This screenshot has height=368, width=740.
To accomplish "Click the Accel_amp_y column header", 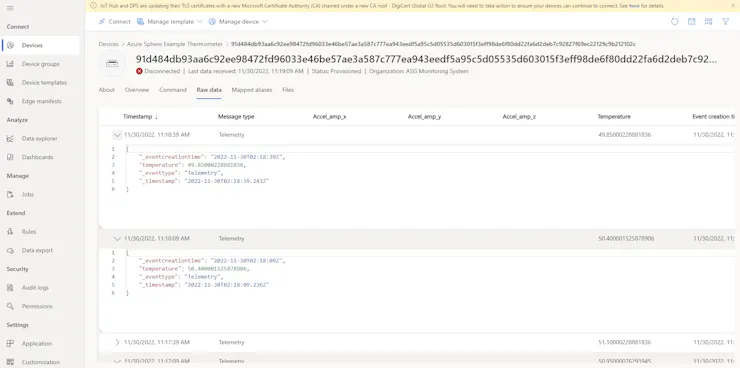I will 424,117.
